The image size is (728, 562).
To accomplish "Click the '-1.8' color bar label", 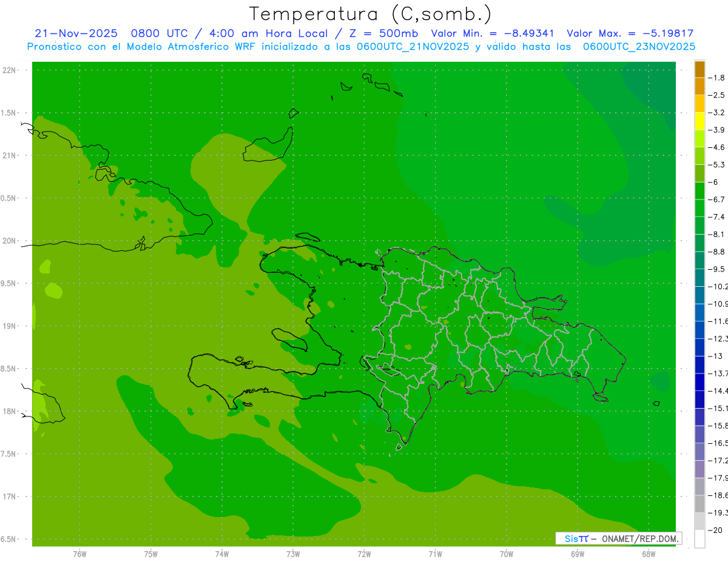I will click(x=716, y=78).
